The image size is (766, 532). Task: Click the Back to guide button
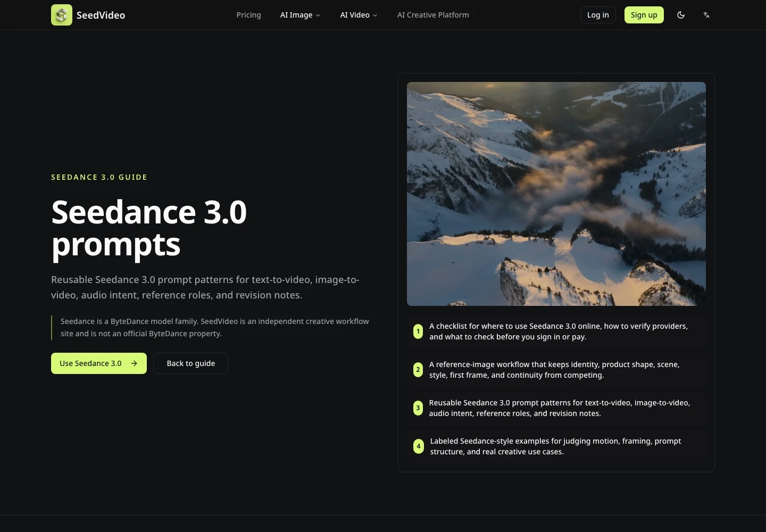tap(191, 363)
